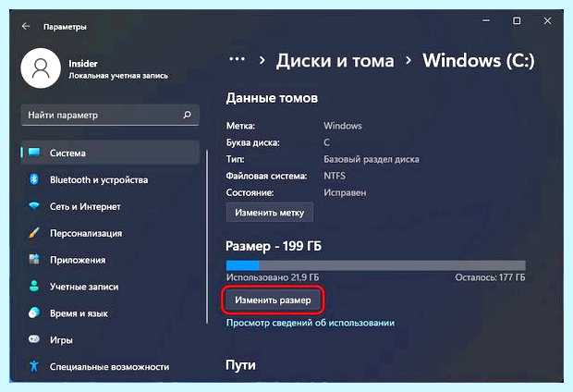Open the Специальные возможности section
This screenshot has width=573, height=392.
click(110, 366)
